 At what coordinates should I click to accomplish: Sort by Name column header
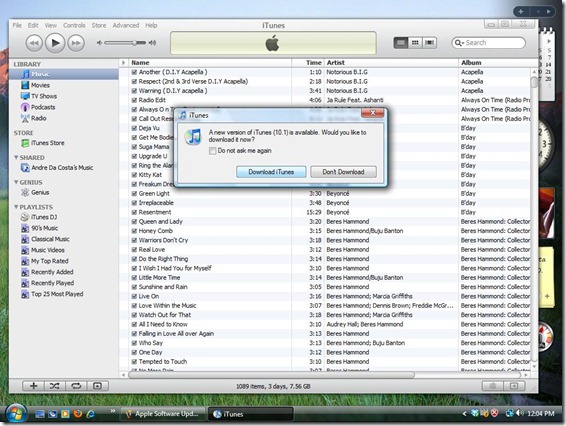[x=210, y=63]
